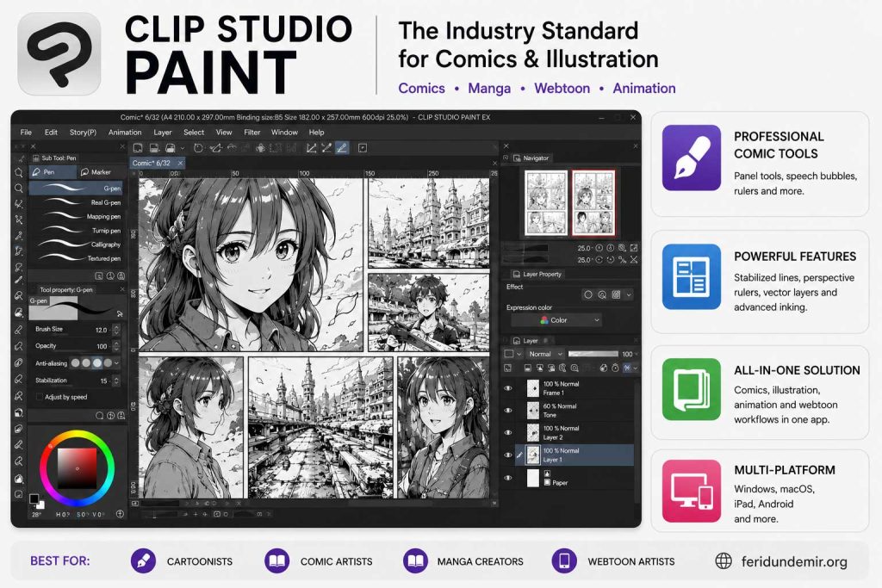882x588 pixels.
Task: Enable the Adjust by speed checkbox
Action: [39, 397]
